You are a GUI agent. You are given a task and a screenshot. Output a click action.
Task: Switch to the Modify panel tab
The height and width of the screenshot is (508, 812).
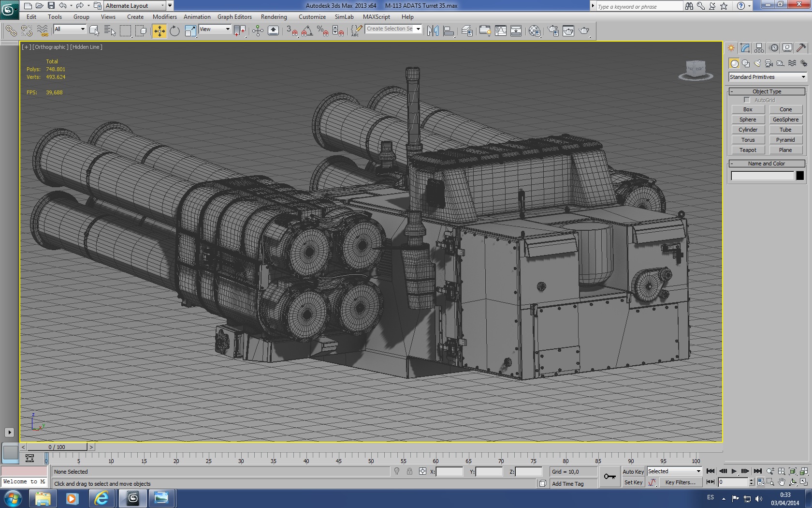click(x=745, y=48)
